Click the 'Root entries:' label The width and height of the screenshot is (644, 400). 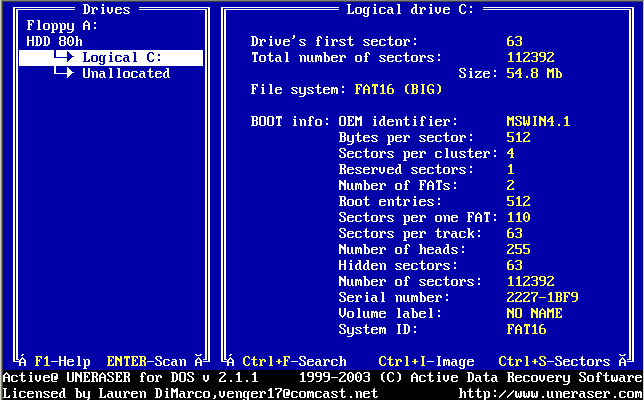pos(390,202)
